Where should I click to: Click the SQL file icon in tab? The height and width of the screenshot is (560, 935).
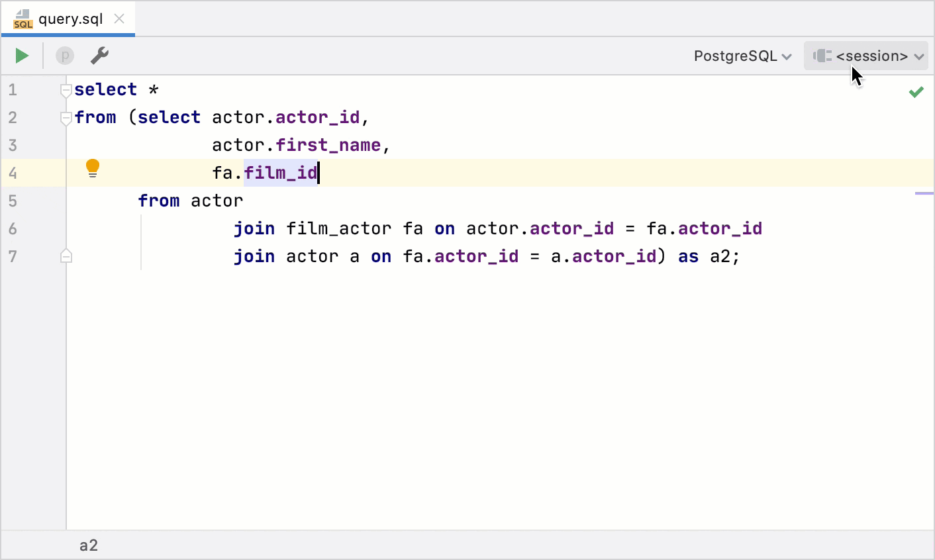tap(23, 19)
